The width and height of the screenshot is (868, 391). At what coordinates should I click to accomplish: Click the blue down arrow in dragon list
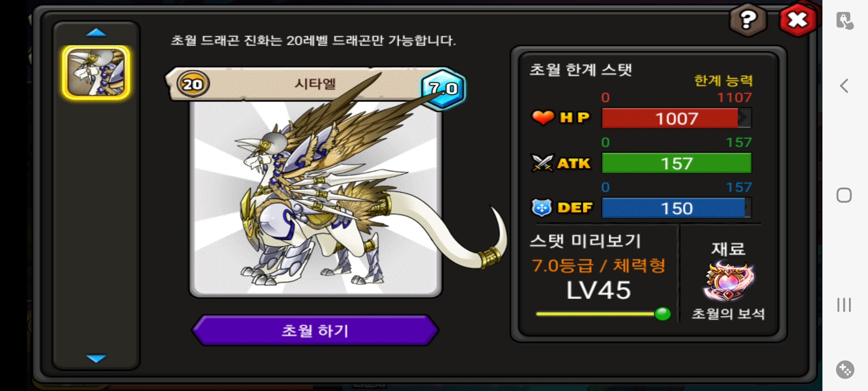click(x=96, y=358)
